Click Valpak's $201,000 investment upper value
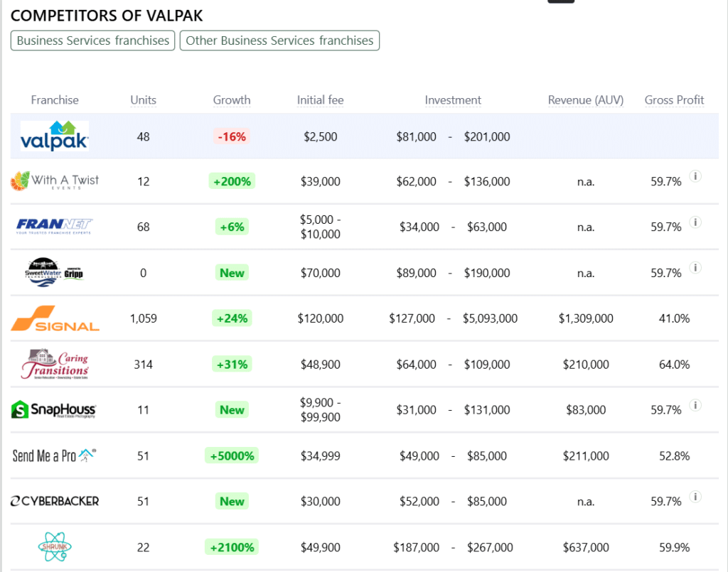Viewport: 728px width, 572px height. pos(487,136)
